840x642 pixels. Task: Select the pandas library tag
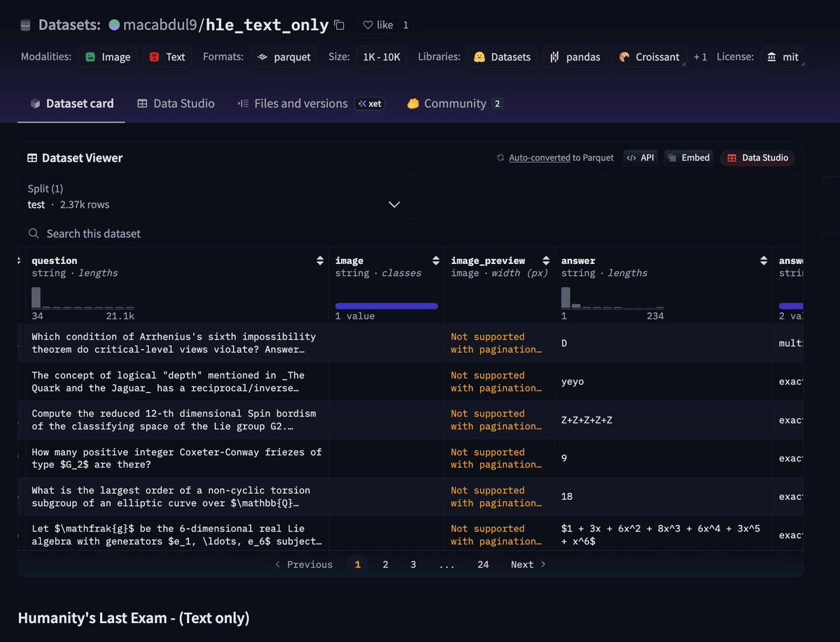pyautogui.click(x=575, y=57)
